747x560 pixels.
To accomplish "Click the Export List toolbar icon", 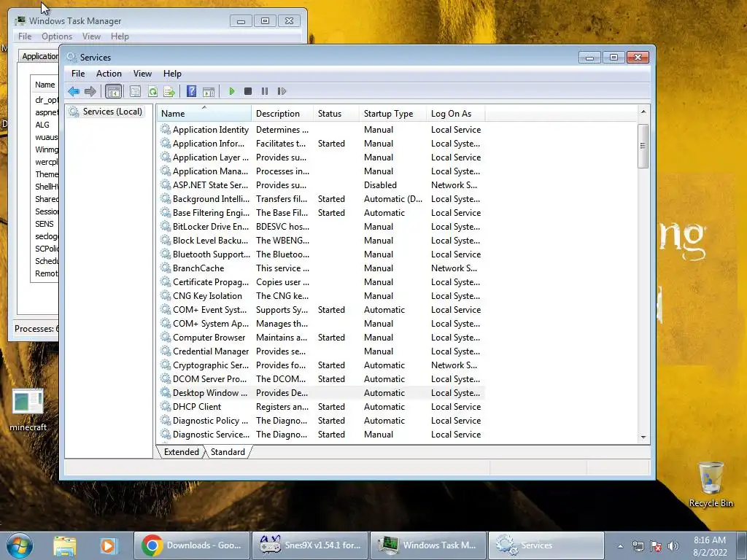I will 169,91.
